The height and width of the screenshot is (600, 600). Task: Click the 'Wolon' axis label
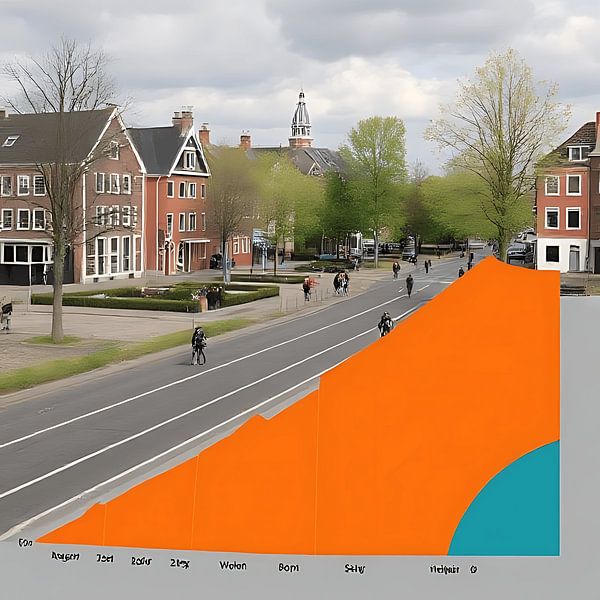(232, 566)
